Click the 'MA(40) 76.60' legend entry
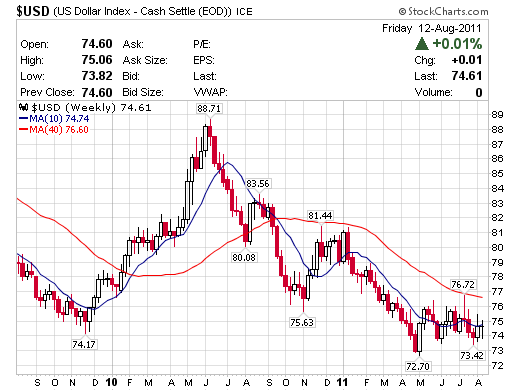The height and width of the screenshot is (391, 520). click(x=59, y=130)
